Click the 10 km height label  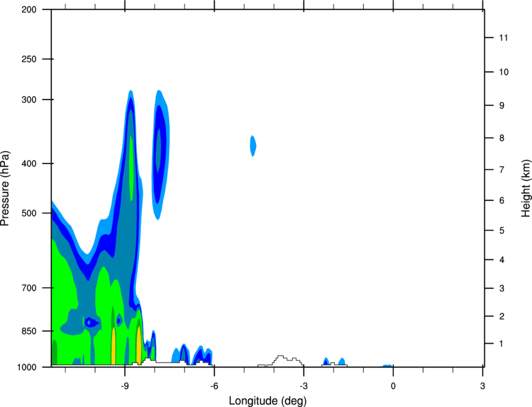503,72
